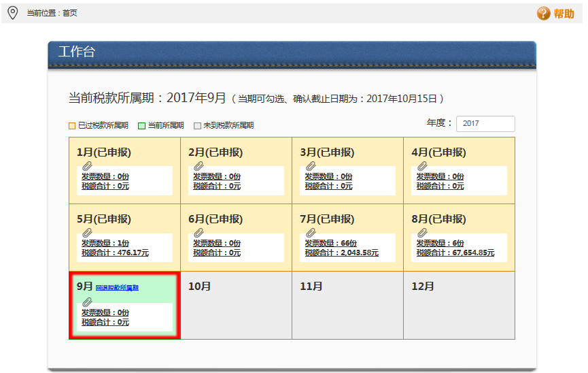Image resolution: width=588 pixels, height=373 pixels.
Task: Open 9月 发票数量 0份 link
Action: [105, 313]
